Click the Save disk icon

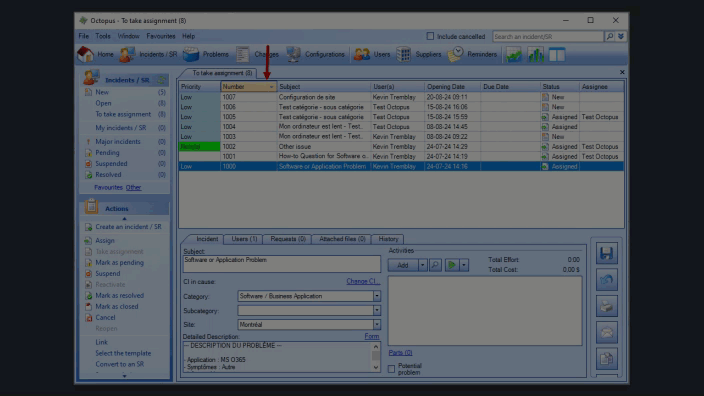pos(607,253)
